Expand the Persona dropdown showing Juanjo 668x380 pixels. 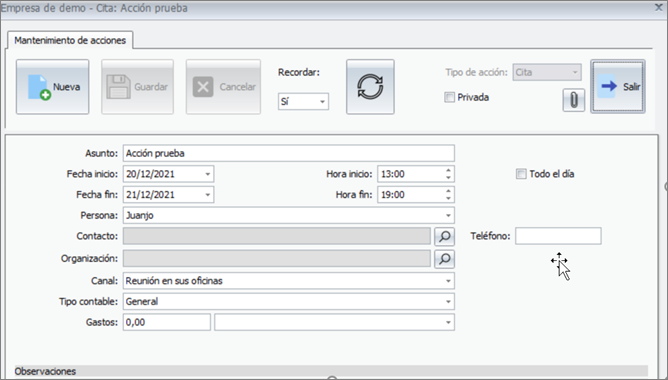[x=448, y=216]
